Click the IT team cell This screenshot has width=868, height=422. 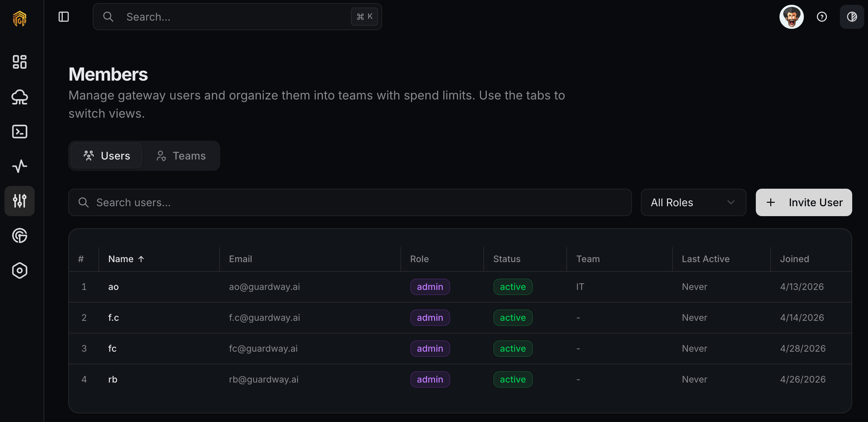coord(580,287)
